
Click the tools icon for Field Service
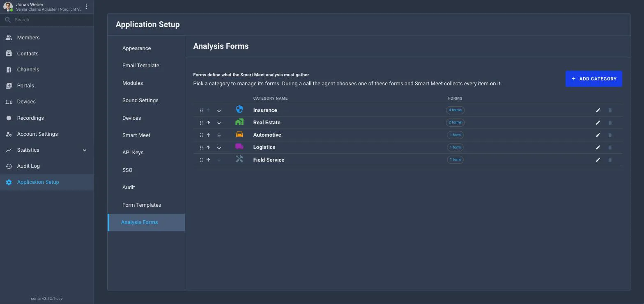tap(239, 159)
